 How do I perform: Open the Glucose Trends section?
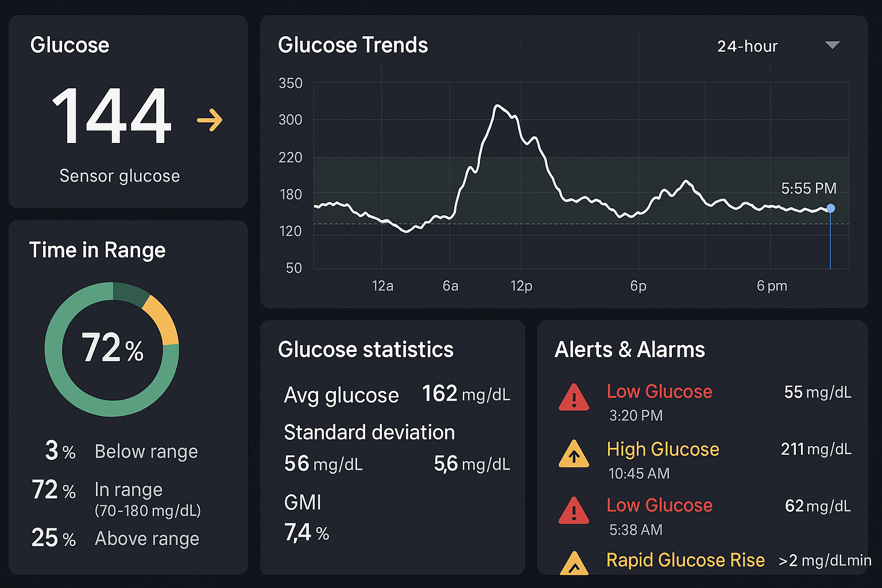(x=353, y=45)
